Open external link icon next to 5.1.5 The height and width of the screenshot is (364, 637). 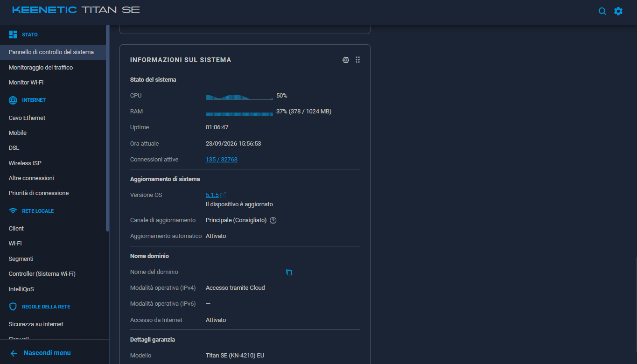point(224,195)
